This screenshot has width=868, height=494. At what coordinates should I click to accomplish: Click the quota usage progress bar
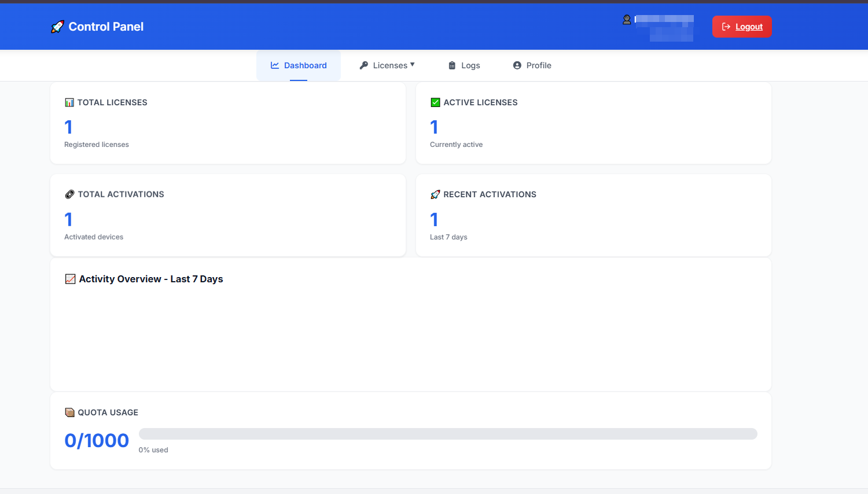click(448, 433)
